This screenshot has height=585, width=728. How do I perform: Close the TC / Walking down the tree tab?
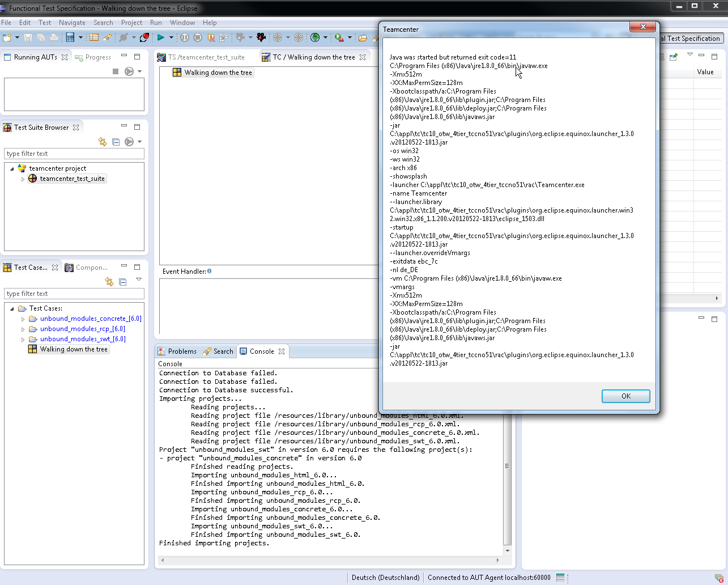click(363, 57)
